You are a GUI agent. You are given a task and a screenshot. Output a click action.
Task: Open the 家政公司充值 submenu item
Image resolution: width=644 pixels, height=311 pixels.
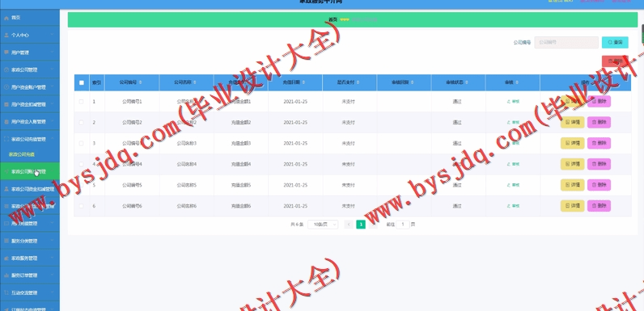click(x=30, y=154)
